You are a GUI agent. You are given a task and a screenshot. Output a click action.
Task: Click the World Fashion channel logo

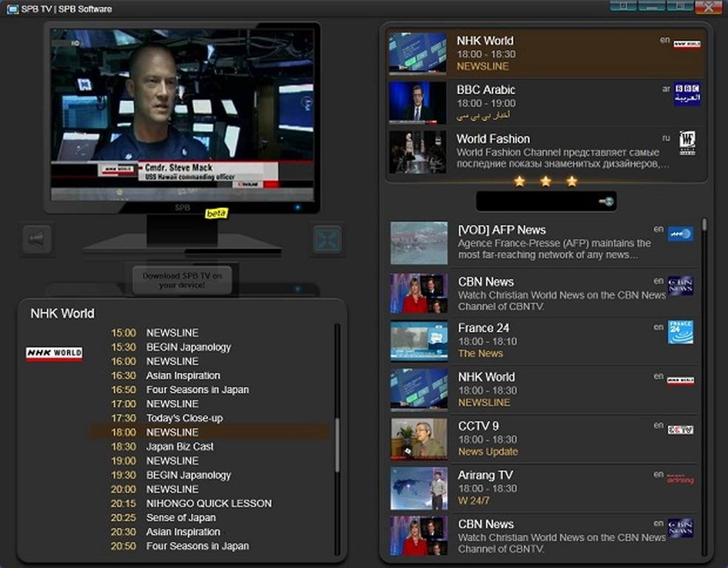point(687,143)
